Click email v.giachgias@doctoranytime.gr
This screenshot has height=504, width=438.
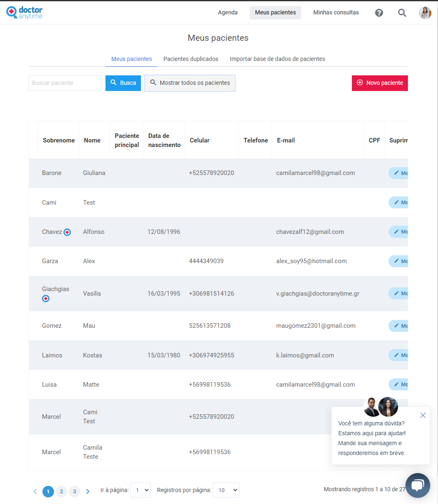pos(318,294)
